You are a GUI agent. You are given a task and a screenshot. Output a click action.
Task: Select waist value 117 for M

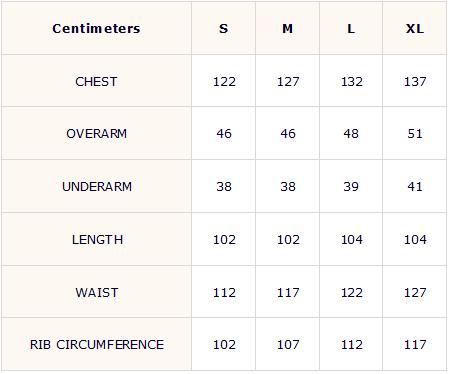click(288, 292)
